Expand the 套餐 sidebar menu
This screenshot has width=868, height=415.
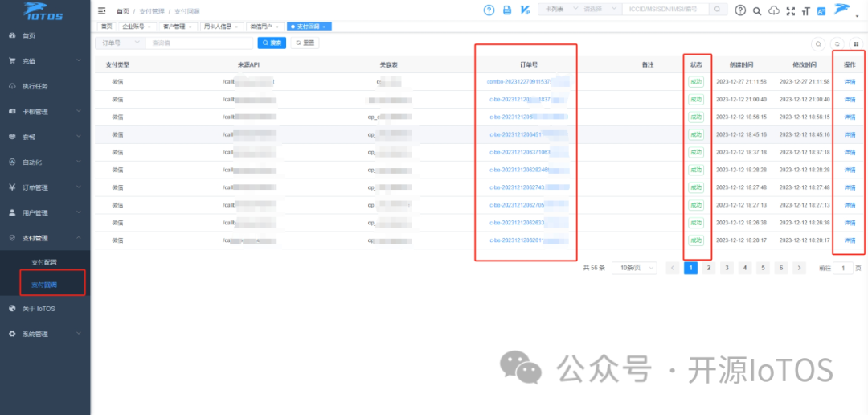click(x=45, y=137)
